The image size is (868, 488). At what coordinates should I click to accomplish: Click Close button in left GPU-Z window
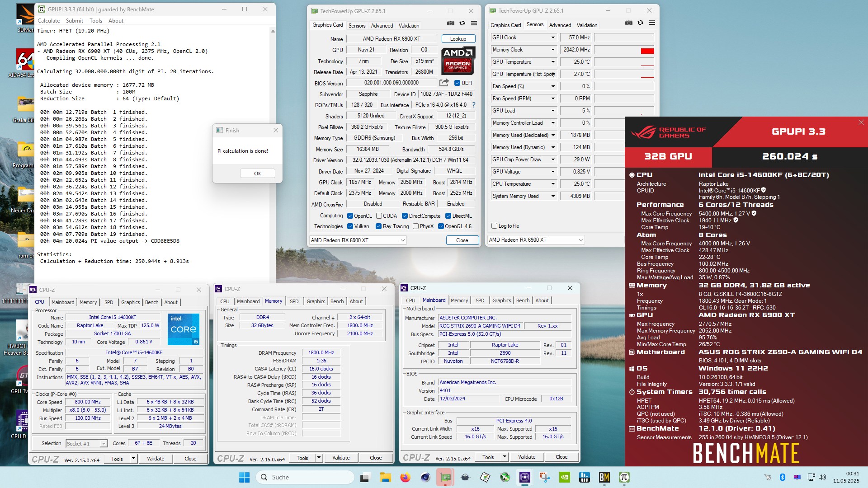[x=462, y=240]
